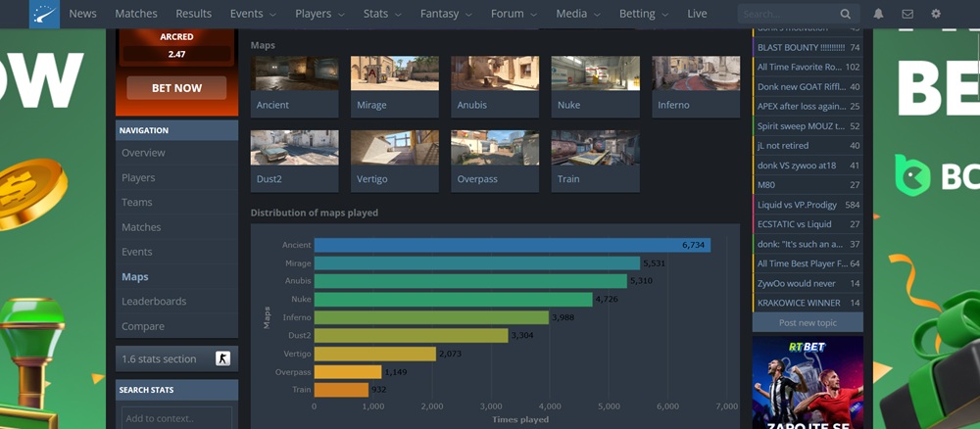Open the 1.6 stats section
The image size is (980, 429).
coord(176,359)
